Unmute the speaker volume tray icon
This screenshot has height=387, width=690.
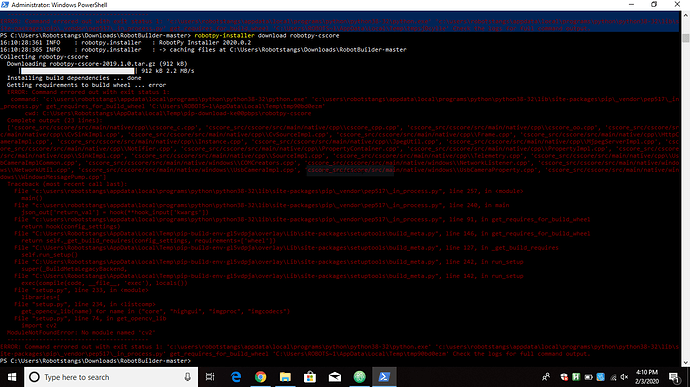point(624,377)
